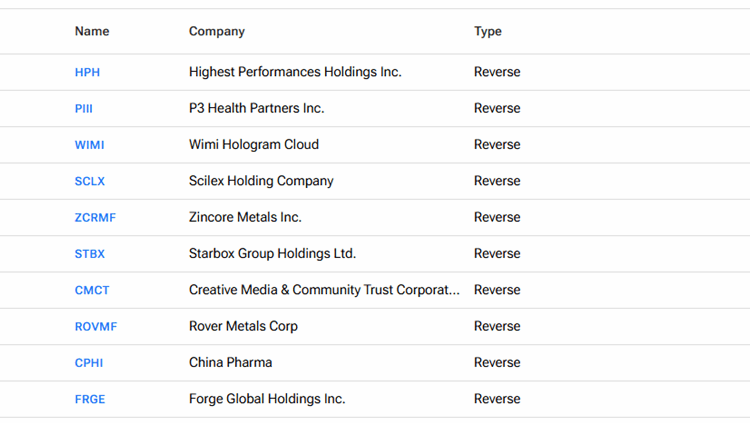Click the CMCT ticker symbol
Image resolution: width=750 pixels, height=423 pixels.
(x=92, y=290)
